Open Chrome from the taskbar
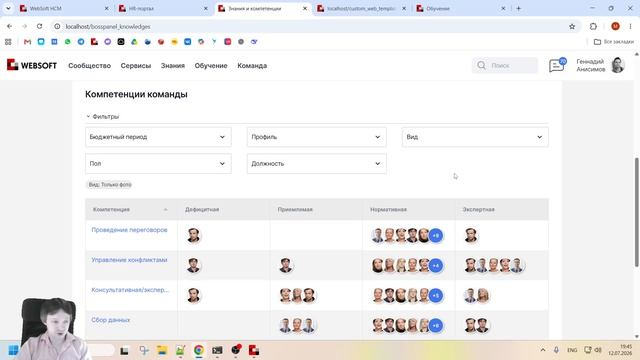Viewport: 640px width, 360px height. click(199, 350)
